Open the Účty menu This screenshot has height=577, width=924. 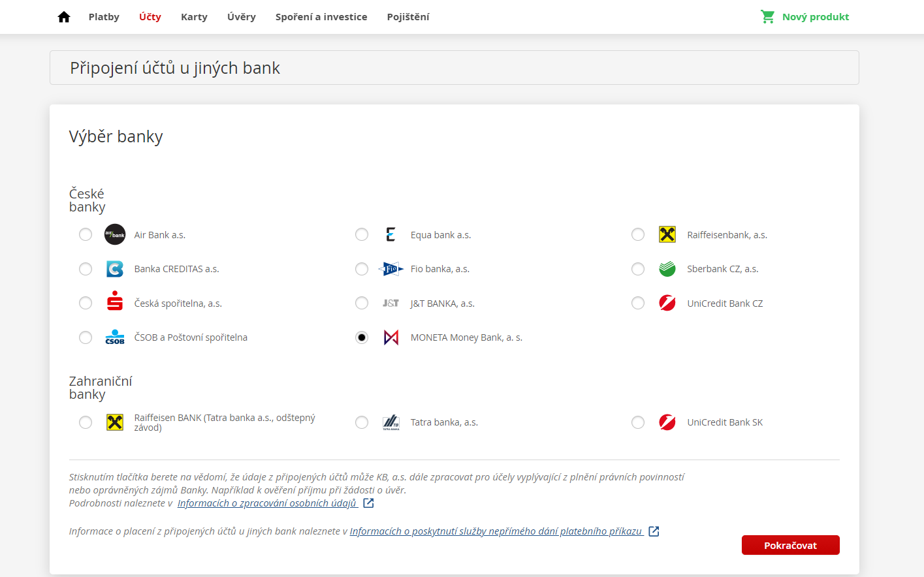(x=150, y=17)
